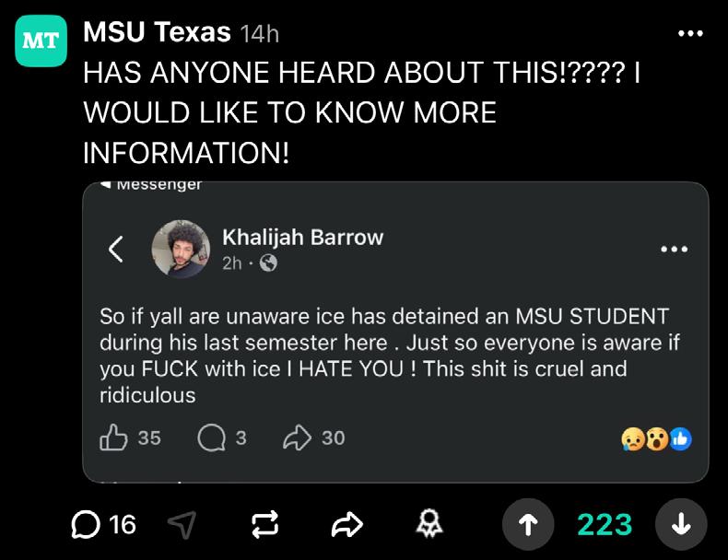The image size is (728, 560).
Task: Open the post's three-dot options menu
Action: (x=689, y=34)
